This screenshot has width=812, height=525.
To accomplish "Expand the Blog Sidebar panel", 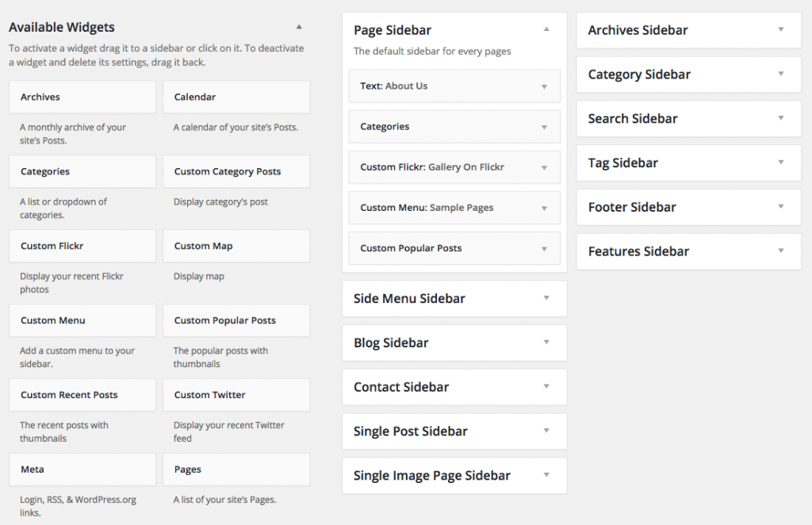I will [546, 343].
